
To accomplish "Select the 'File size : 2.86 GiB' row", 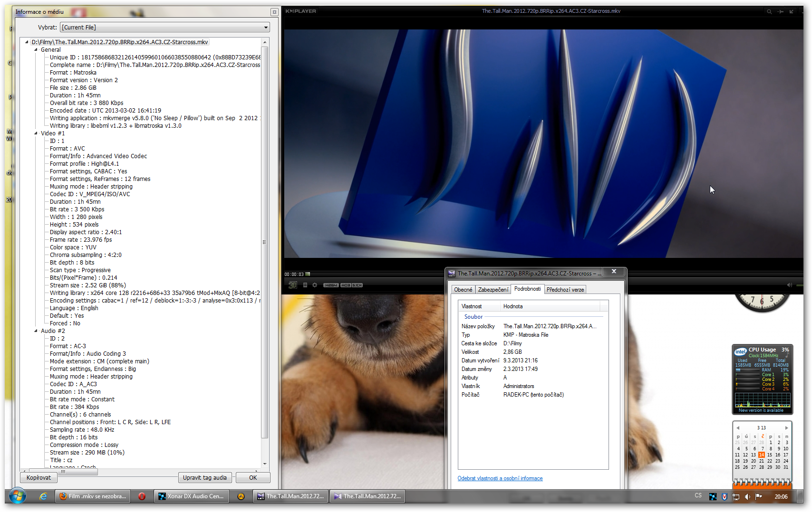I will [x=73, y=88].
